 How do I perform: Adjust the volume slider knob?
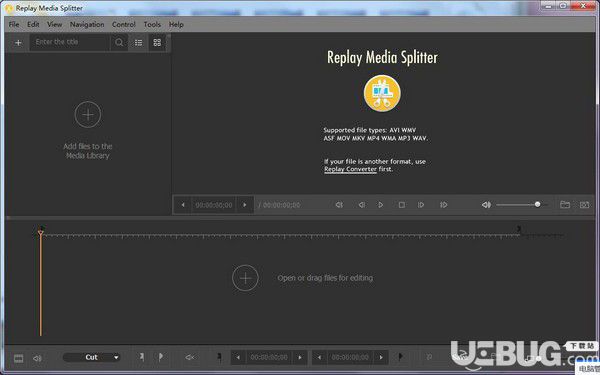click(x=538, y=205)
